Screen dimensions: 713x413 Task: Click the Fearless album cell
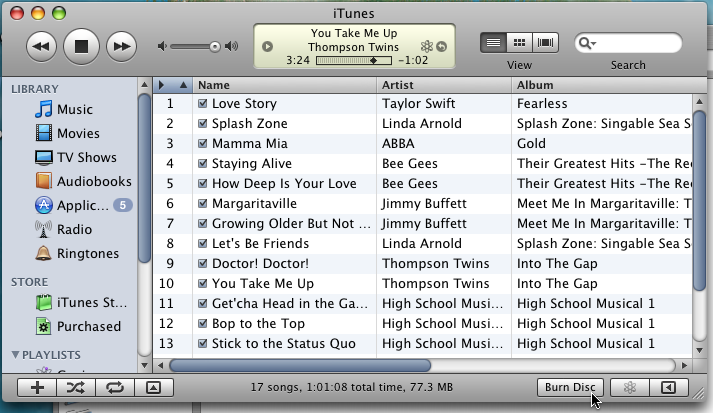pos(542,104)
